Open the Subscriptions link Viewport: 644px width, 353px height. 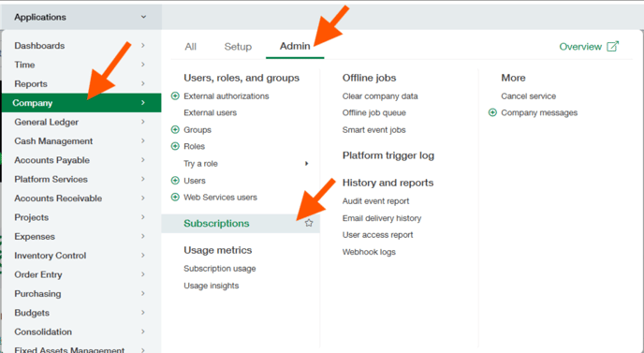point(216,224)
